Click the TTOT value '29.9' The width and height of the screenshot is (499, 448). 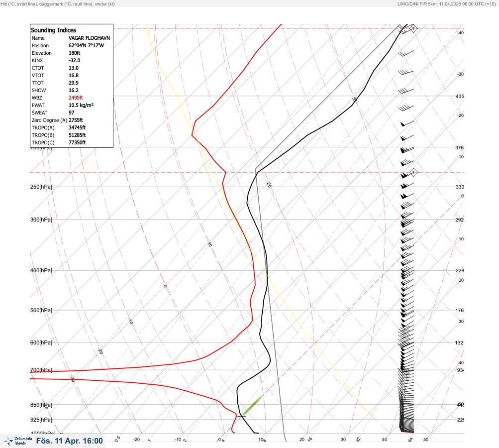[x=74, y=83]
